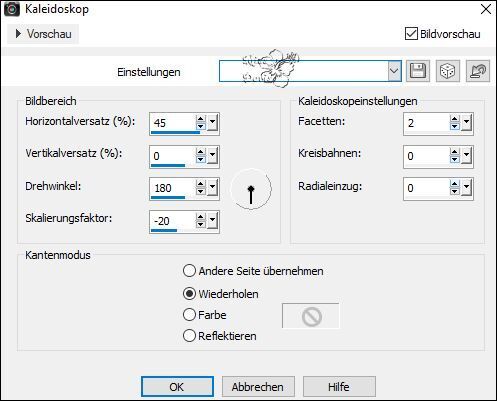Decrease Kreisbahnen value with down arrow
497x401 pixels.
454,159
